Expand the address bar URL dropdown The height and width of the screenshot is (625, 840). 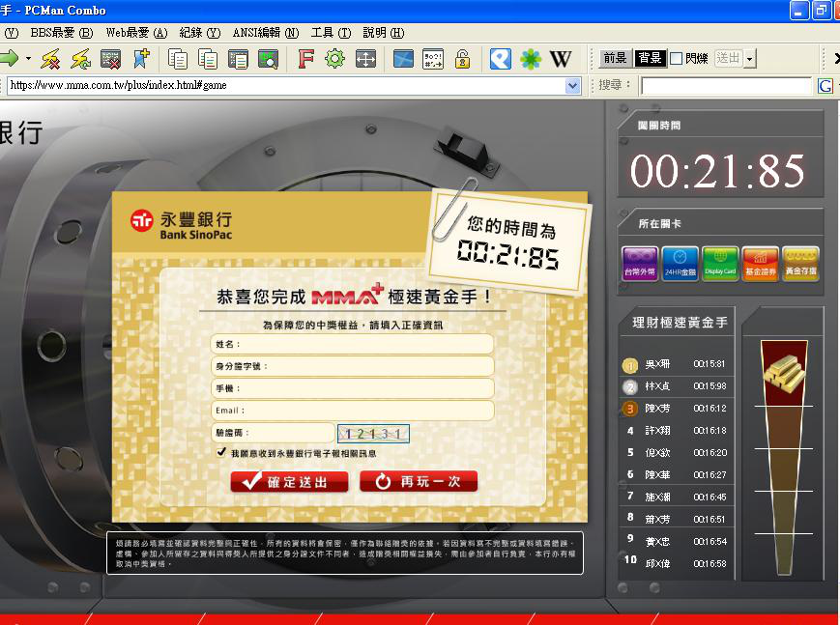click(573, 85)
